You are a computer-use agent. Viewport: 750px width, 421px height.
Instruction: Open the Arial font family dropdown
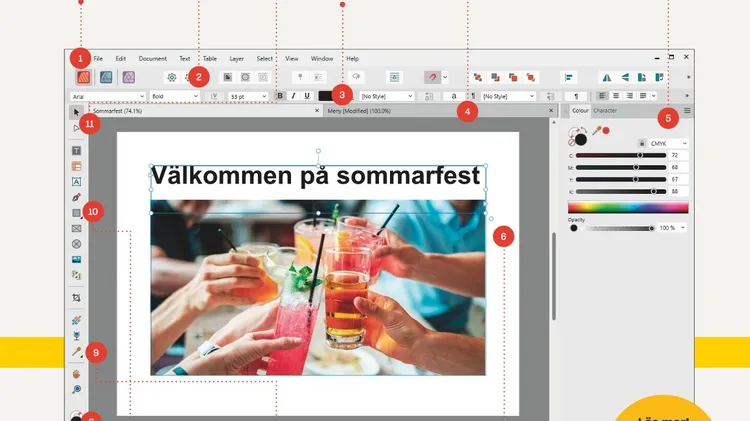(108, 96)
